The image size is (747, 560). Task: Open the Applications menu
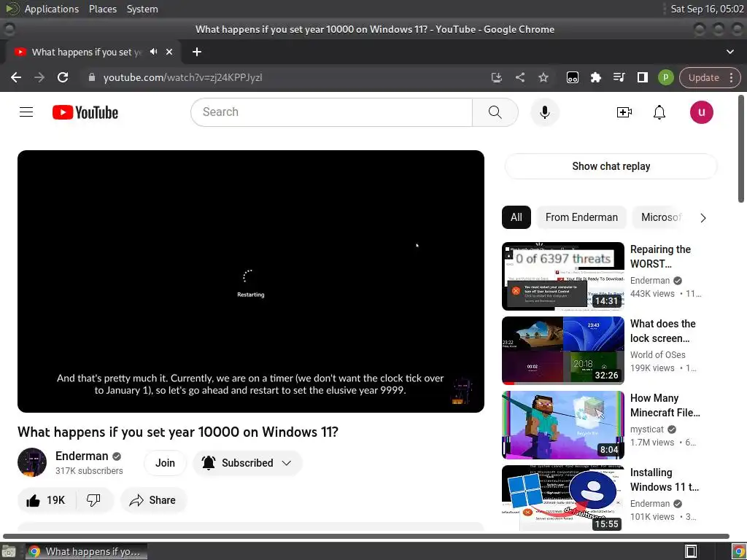tap(52, 9)
